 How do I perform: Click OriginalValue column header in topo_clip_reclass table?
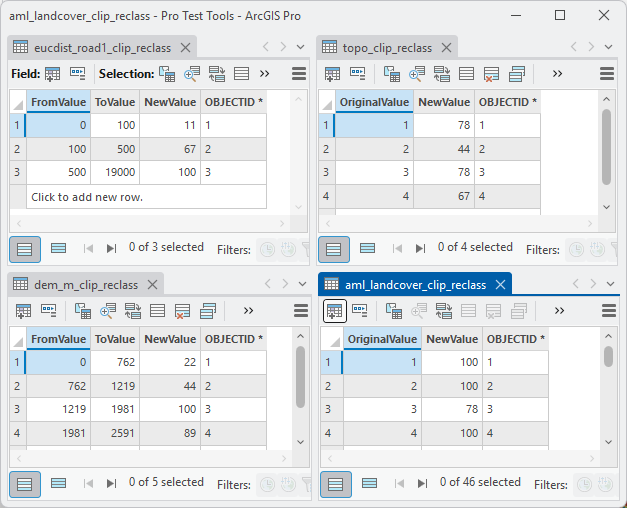point(374,102)
